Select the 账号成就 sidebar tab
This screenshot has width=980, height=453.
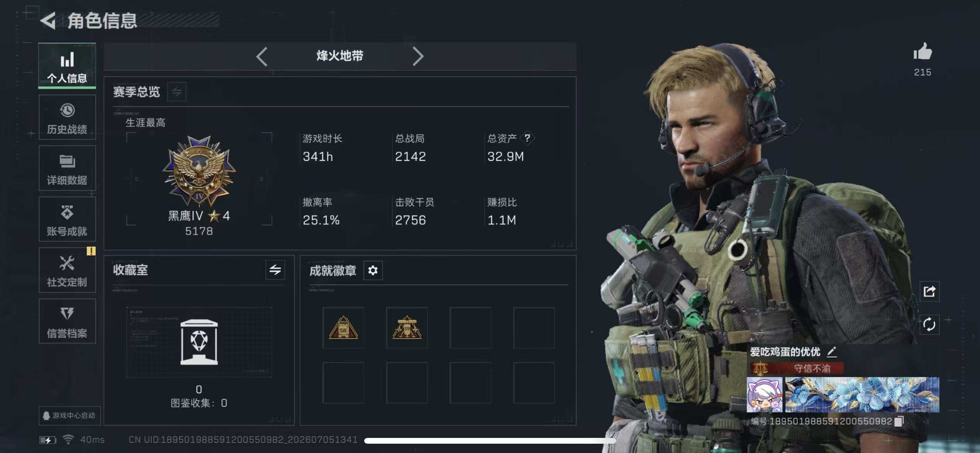coord(67,219)
